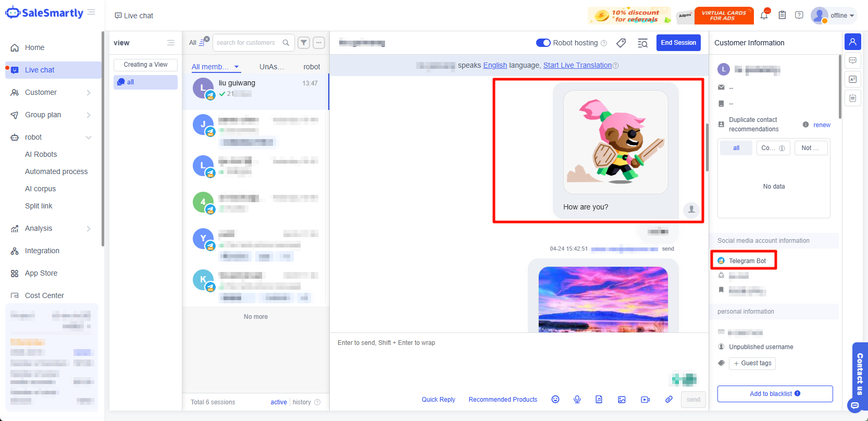Open AI corpus submenu item

tap(40, 189)
